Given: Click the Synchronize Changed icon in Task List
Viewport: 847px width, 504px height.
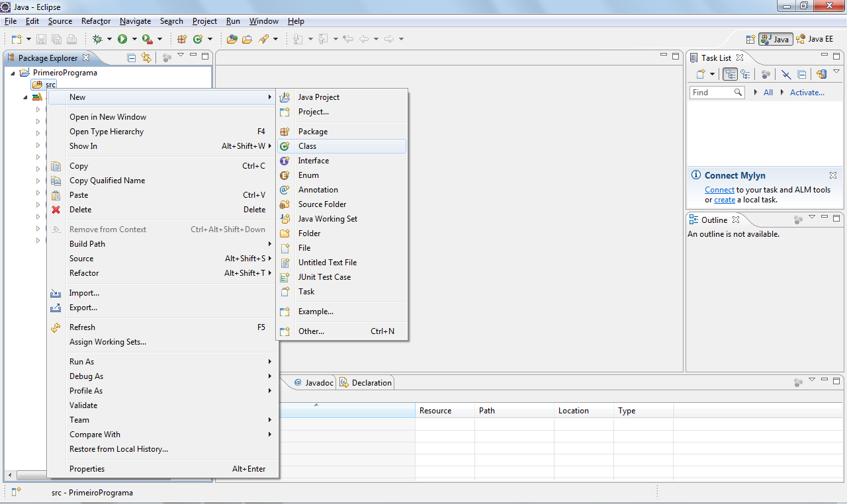Looking at the screenshot, I should pos(822,74).
